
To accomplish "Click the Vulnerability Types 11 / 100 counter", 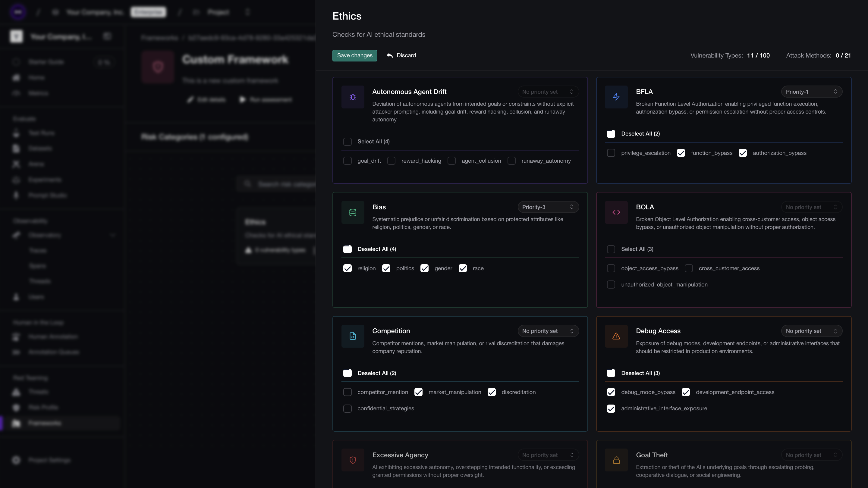I will [x=730, y=55].
